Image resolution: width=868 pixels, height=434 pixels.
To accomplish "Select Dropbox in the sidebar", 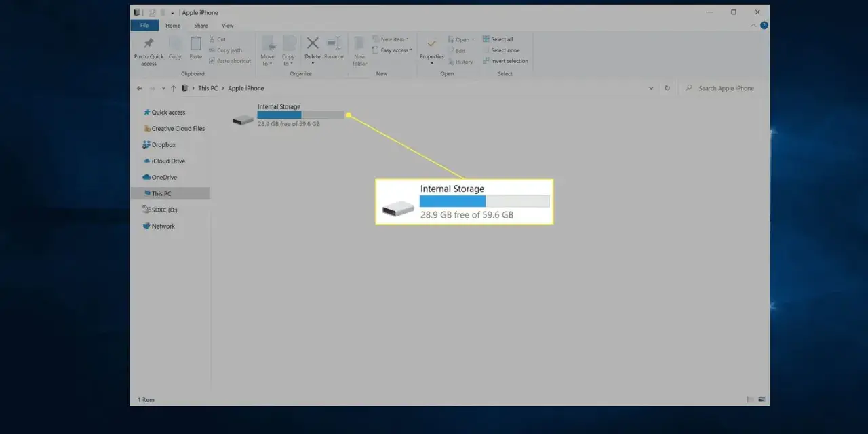I will 159,145.
